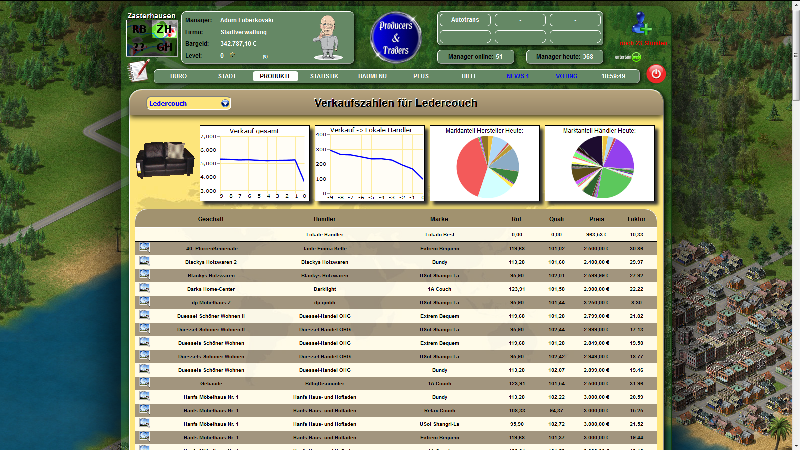
Task: Click the Manager heute counter
Action: pos(564,57)
